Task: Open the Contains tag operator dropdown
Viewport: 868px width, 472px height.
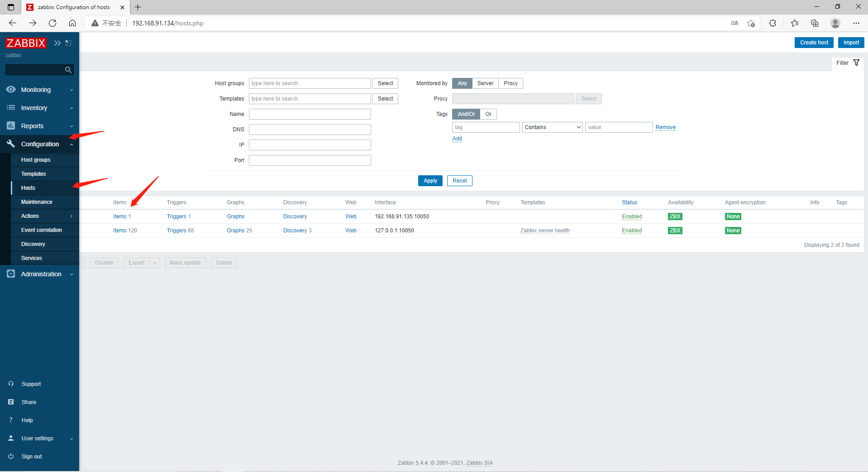Action: click(x=553, y=127)
